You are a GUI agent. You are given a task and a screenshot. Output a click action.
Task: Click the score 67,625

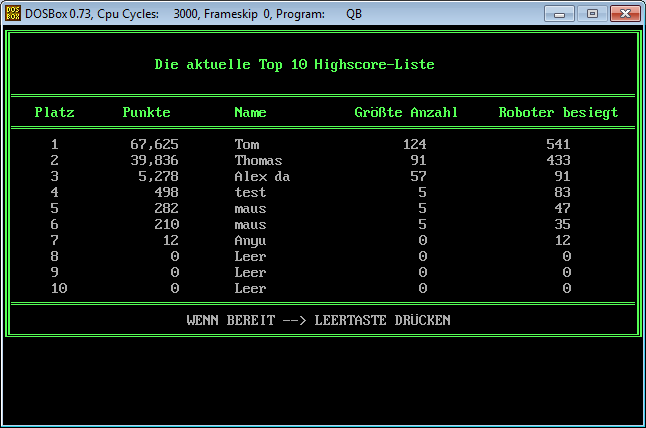tap(154, 144)
